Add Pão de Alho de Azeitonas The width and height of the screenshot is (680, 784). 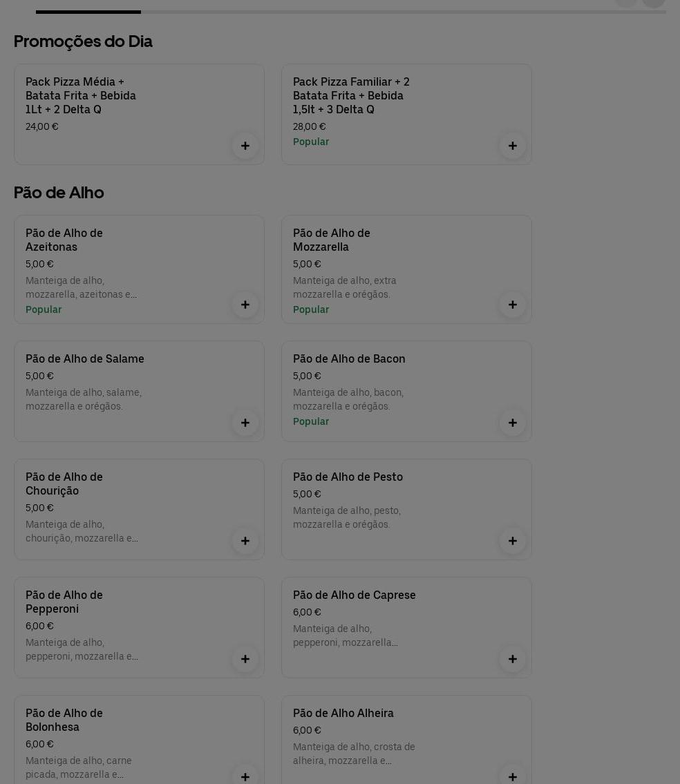click(245, 305)
